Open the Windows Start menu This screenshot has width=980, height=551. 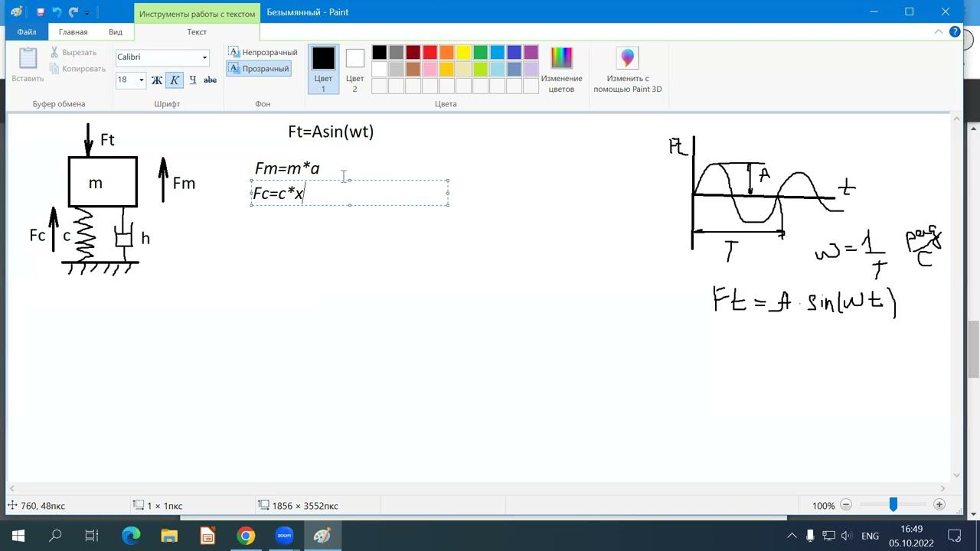(18, 536)
